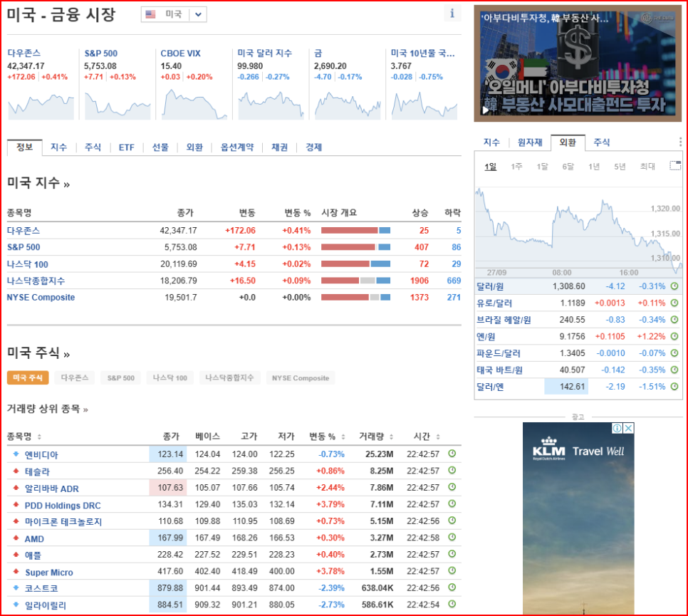Click the clock icon in 일라이릴리 row

(452, 604)
